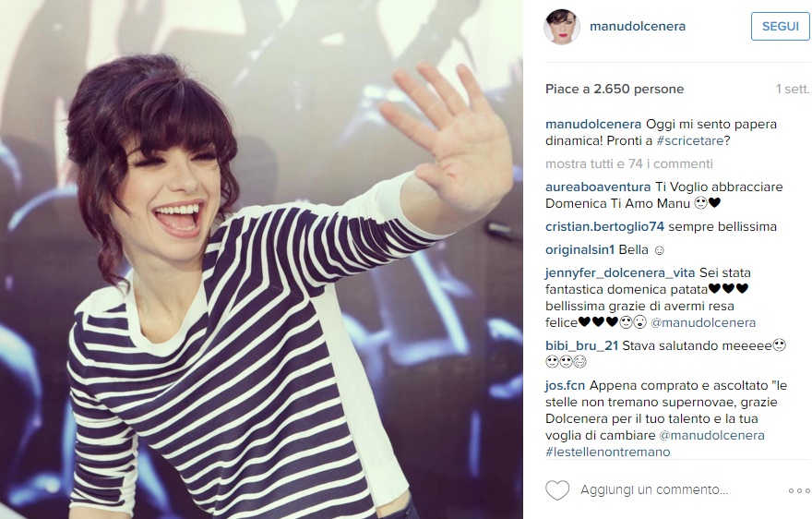Open cristian.bertoglio74 commenter profile
This screenshot has width=812, height=519.
pos(605,226)
